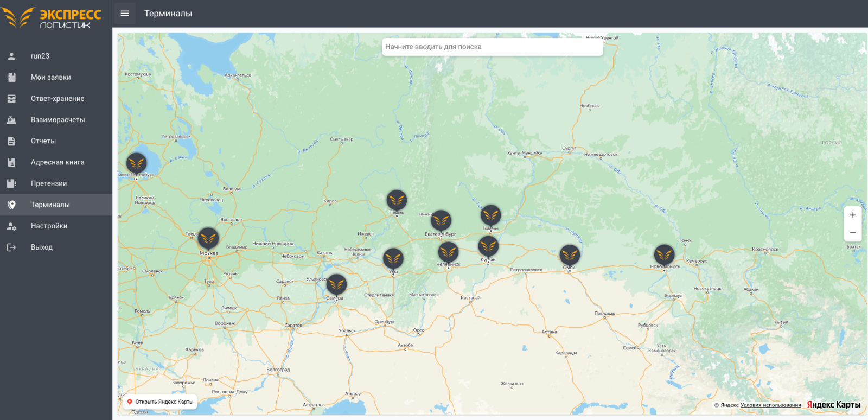868x420 pixels.
Task: Click the Экспресс Логистик logo
Action: (52, 18)
